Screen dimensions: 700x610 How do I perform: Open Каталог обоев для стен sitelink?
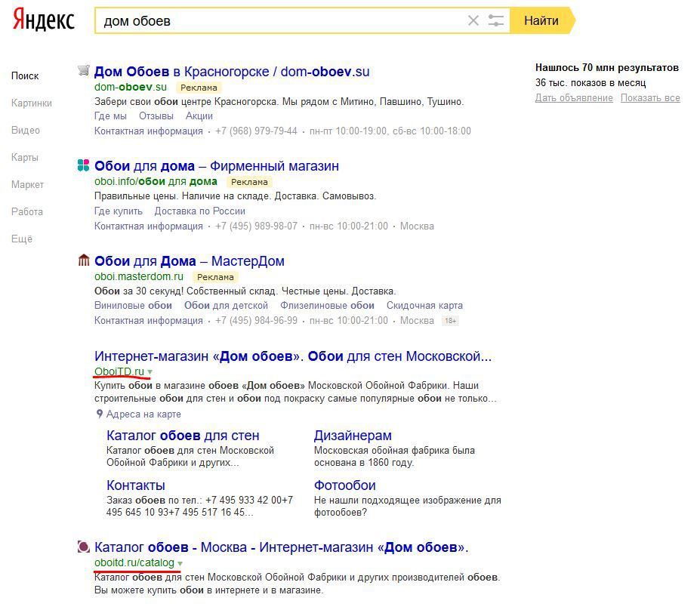[183, 435]
